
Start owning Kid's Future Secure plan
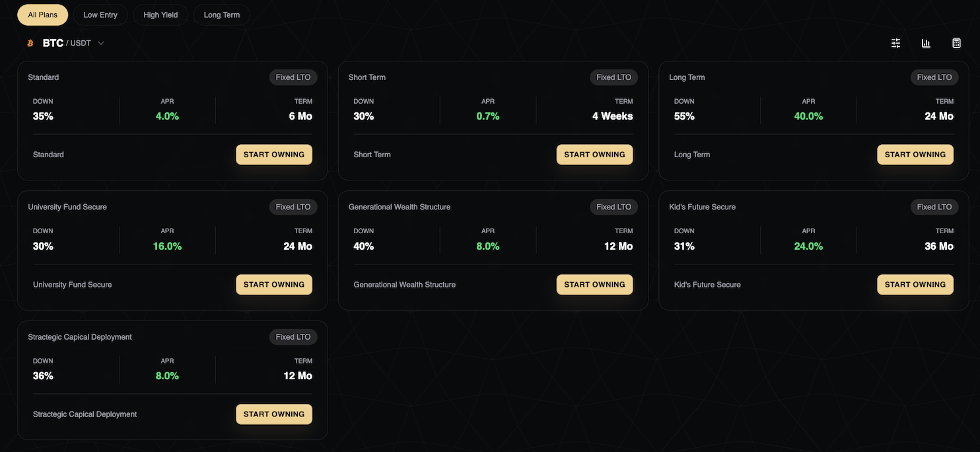(915, 285)
